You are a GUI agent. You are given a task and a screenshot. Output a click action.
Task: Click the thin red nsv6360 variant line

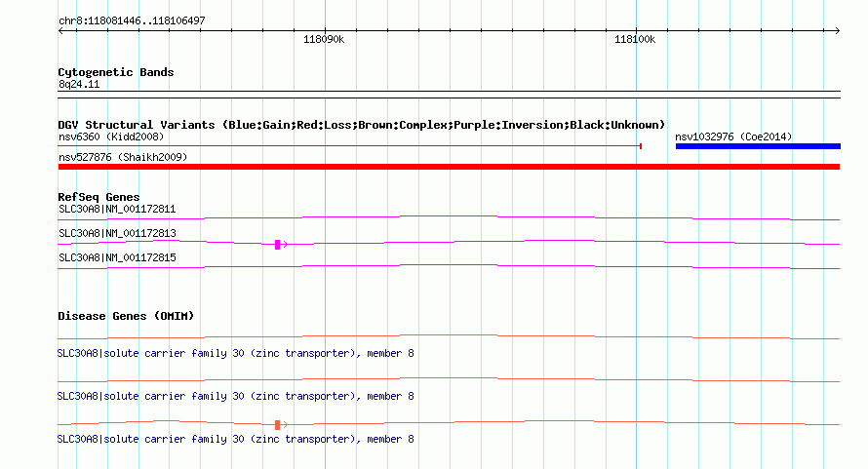350,146
